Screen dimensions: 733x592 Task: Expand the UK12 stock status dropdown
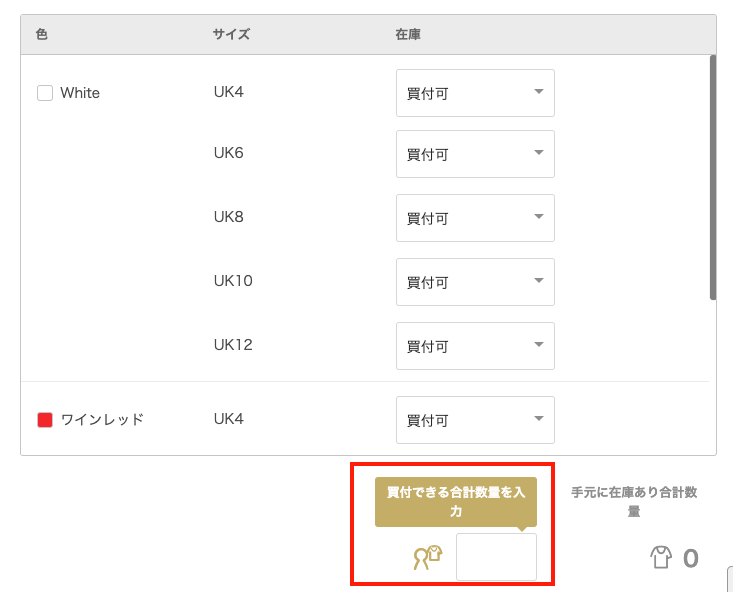click(x=475, y=346)
